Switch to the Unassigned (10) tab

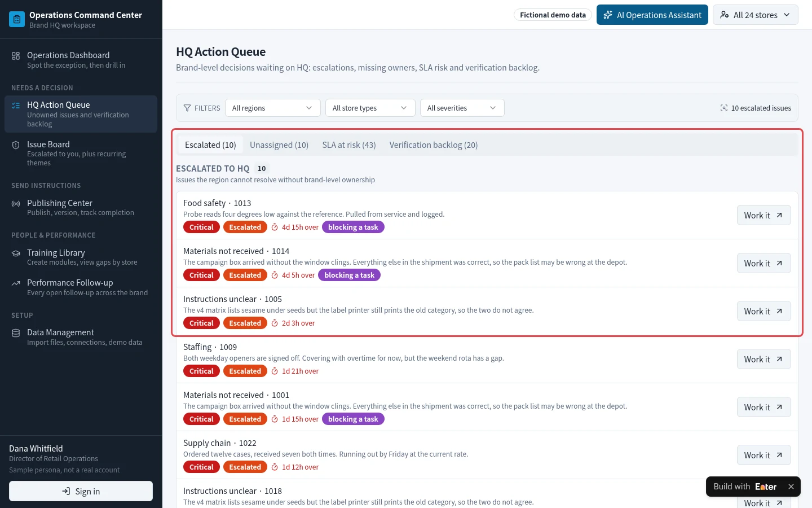pos(279,145)
